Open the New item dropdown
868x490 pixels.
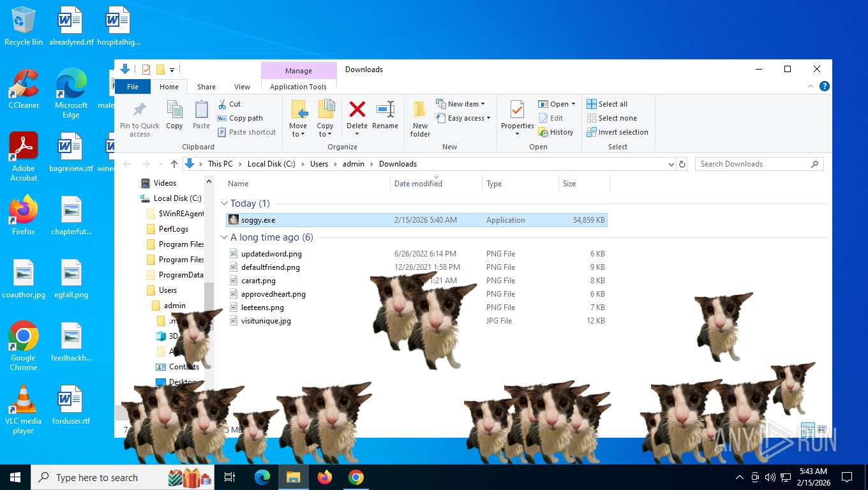tap(461, 104)
